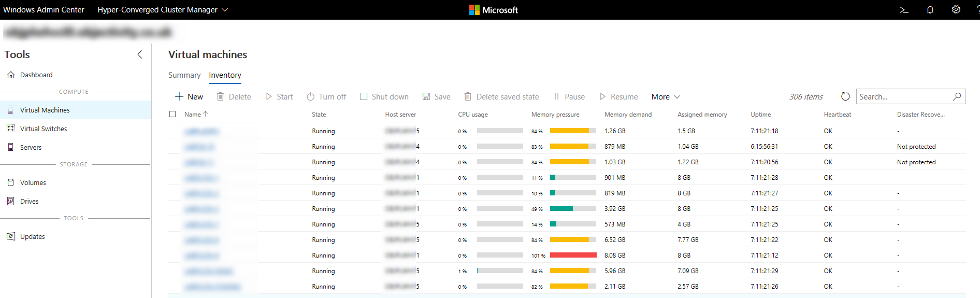Screen dimensions: 980x298
Task: Click the search magnifier icon
Action: 957,96
